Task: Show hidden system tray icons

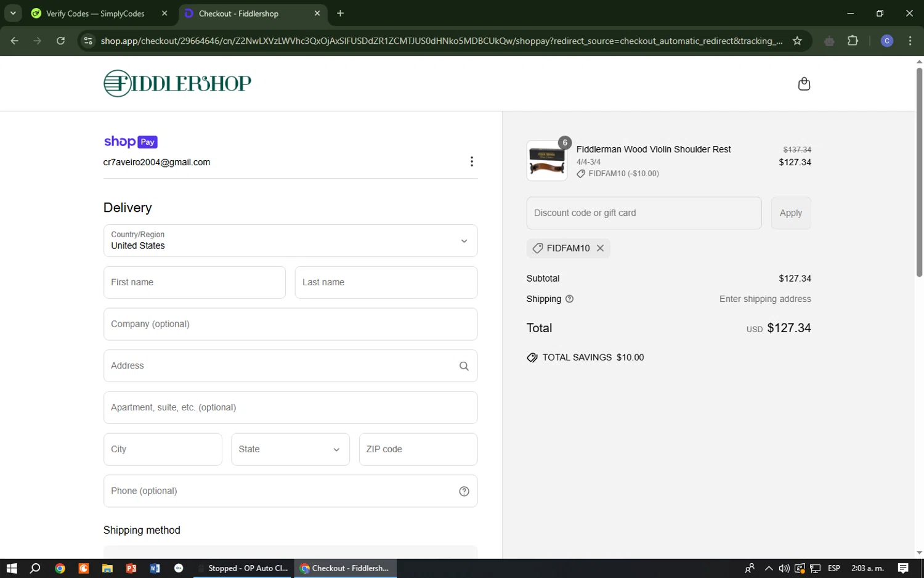Action: click(768, 568)
